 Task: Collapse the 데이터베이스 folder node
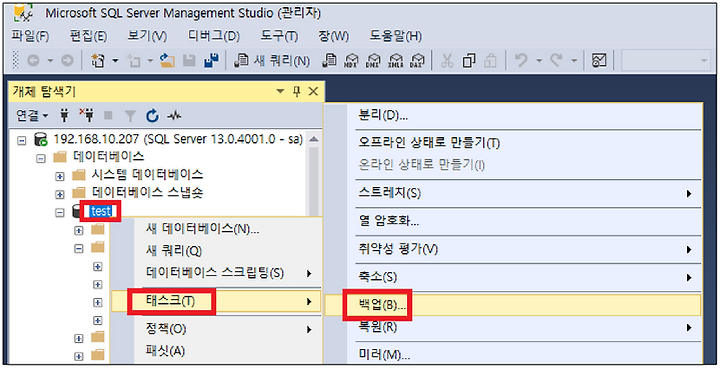(41, 158)
